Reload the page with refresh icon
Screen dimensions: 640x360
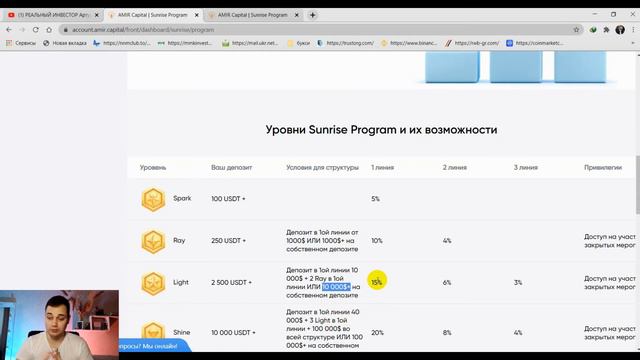point(36,30)
